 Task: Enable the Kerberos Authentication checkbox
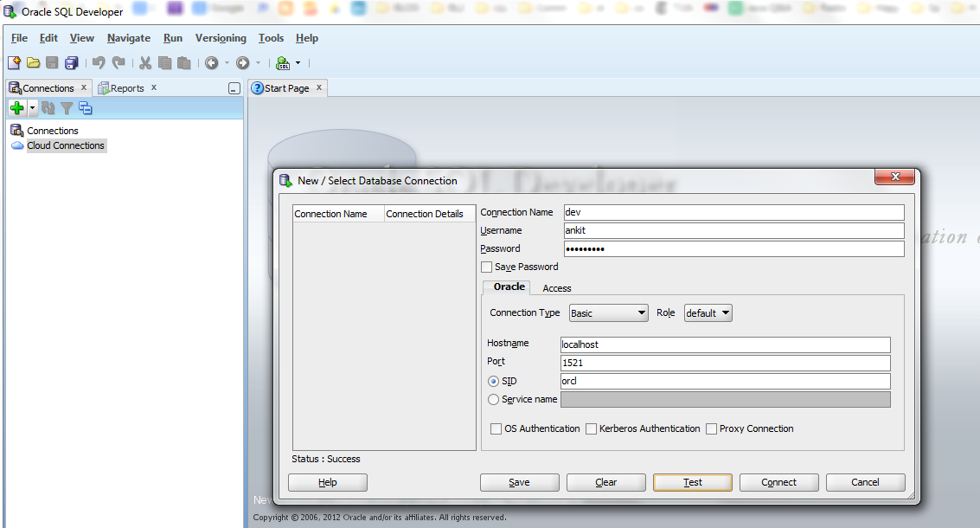point(591,428)
